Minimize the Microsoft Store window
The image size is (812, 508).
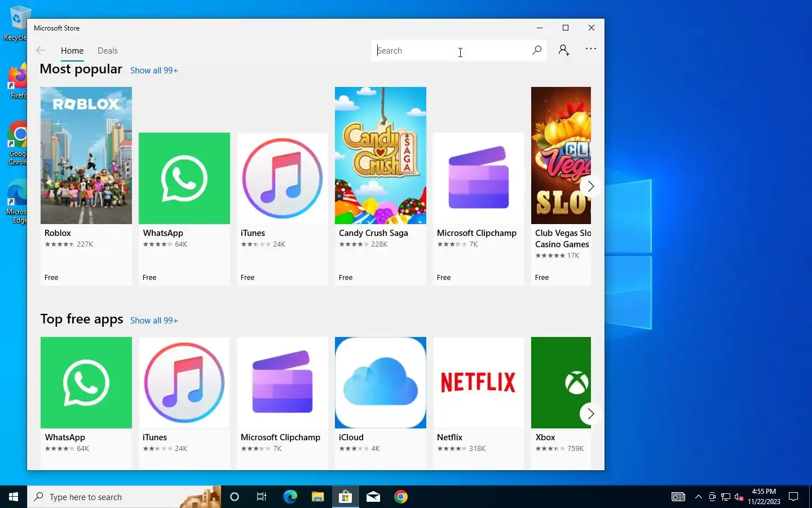[540, 28]
